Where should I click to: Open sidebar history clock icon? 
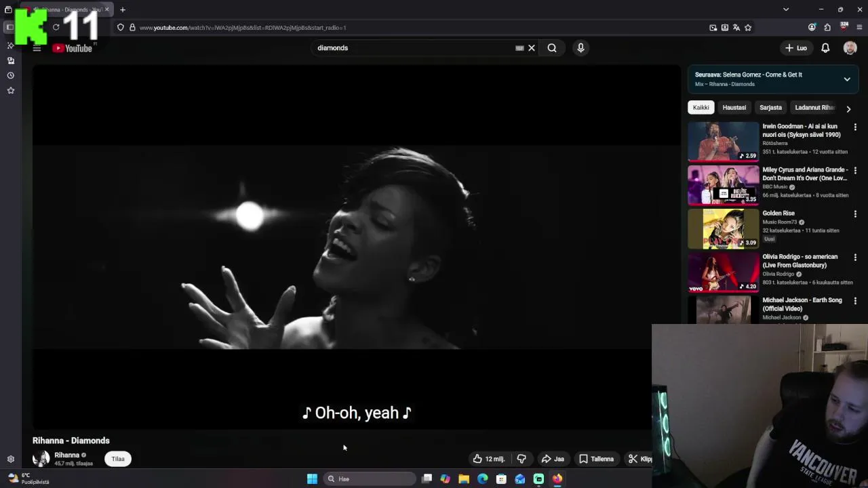(11, 75)
